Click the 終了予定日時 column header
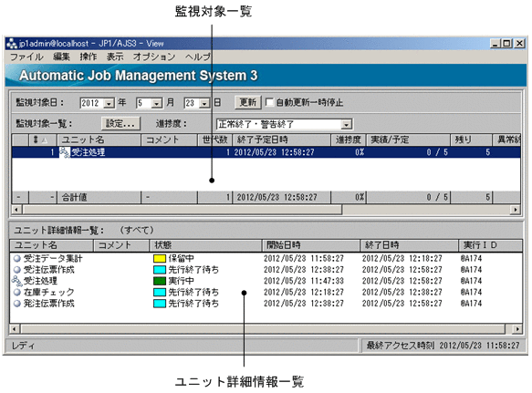 pos(282,140)
